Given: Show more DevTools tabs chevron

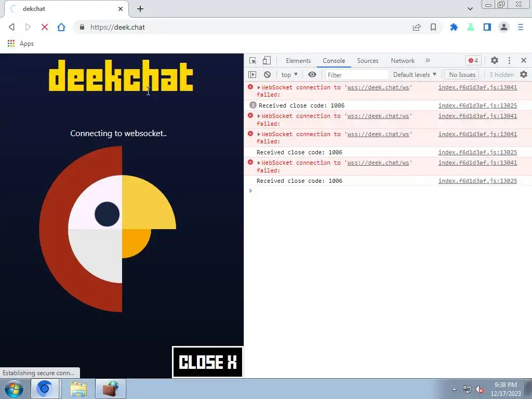Looking at the screenshot, I should [x=428, y=60].
